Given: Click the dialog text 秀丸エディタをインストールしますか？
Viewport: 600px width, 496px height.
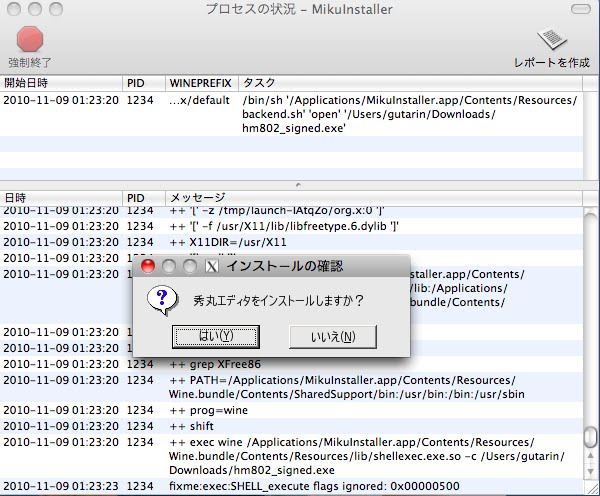Looking at the screenshot, I should (279, 301).
